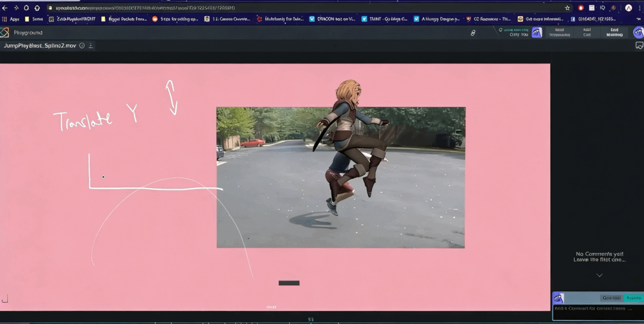Image resolution: width=644 pixels, height=324 pixels.
Task: Open info for JumpPlayblast_Spline2.mov
Action: (82, 46)
